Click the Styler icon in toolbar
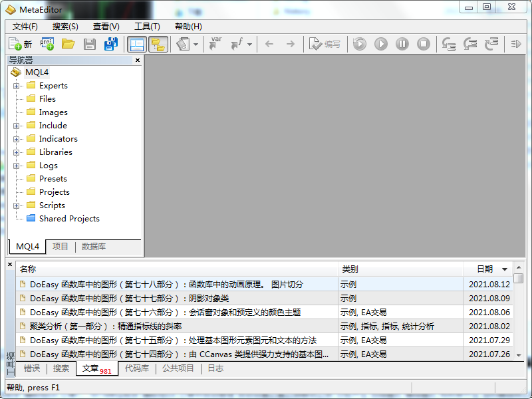 coord(184,44)
